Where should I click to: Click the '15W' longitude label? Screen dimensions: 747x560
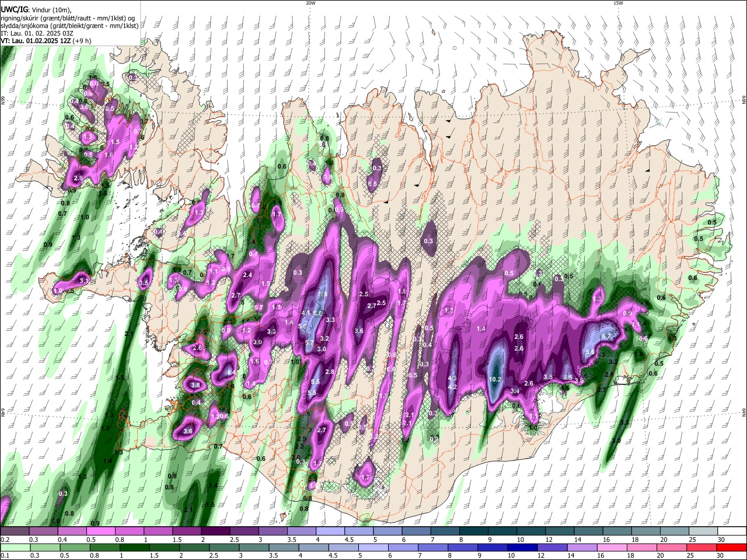click(618, 3)
